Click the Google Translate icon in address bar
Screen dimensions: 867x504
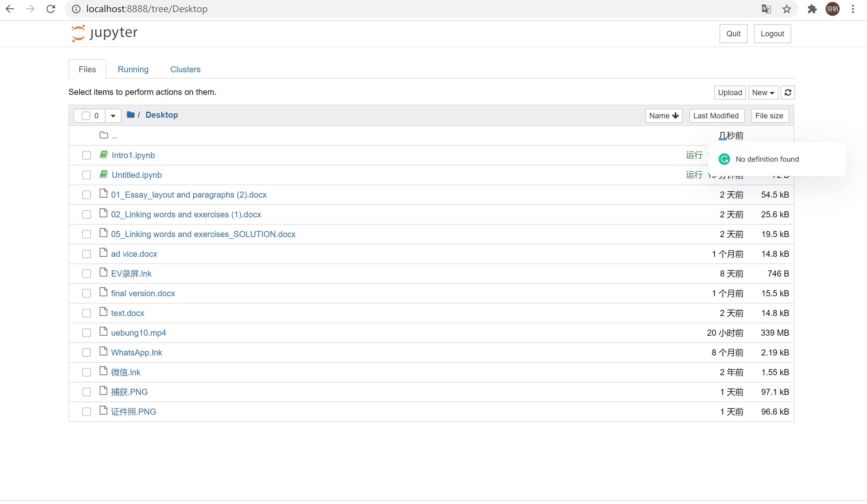tap(766, 9)
